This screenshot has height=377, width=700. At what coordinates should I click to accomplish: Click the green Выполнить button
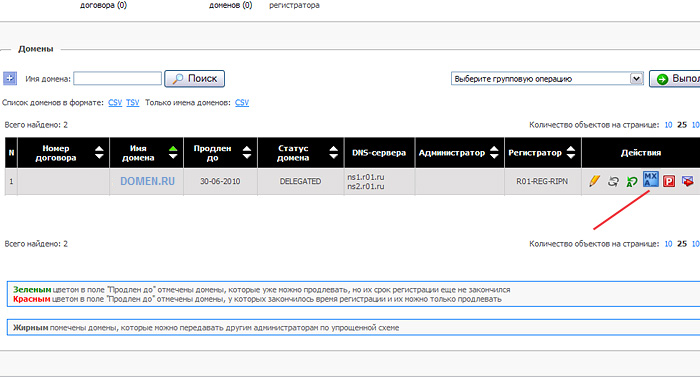675,79
